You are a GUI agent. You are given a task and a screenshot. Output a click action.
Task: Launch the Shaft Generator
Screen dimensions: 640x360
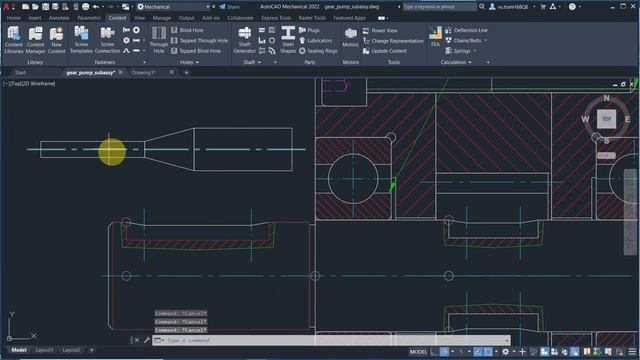click(244, 40)
